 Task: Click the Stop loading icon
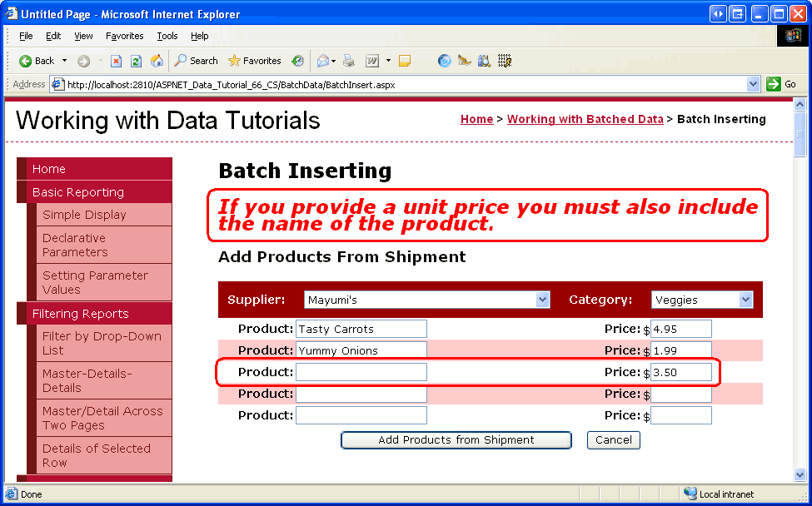coord(116,61)
